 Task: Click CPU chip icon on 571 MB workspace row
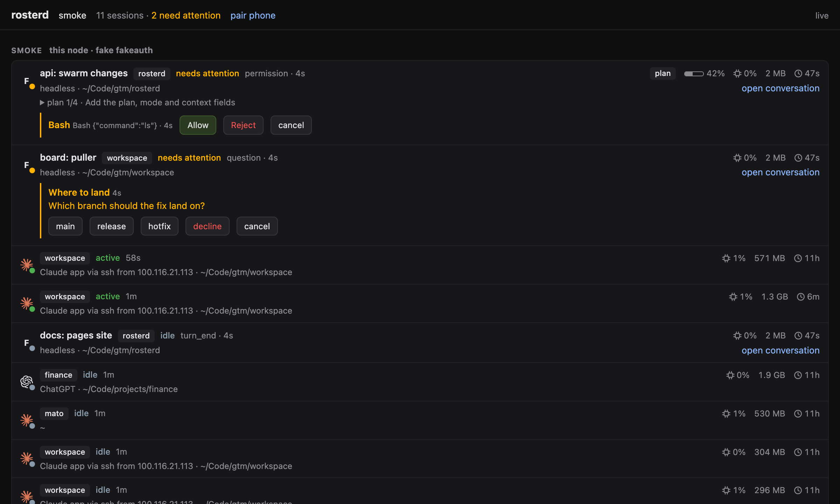[726, 258]
